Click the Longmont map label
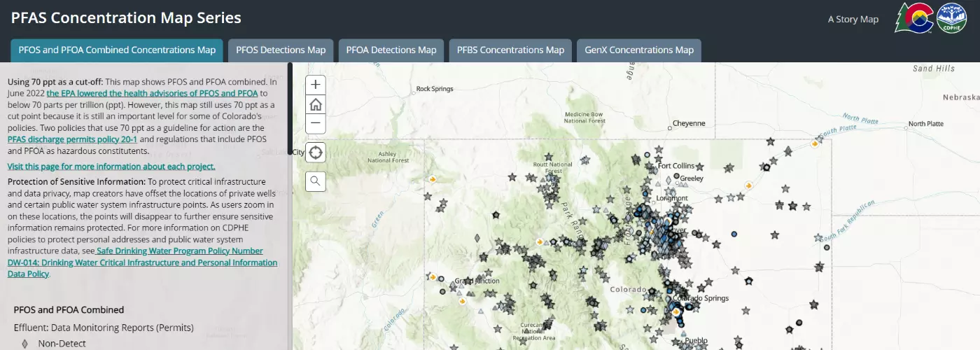980x350 pixels. pos(672,198)
